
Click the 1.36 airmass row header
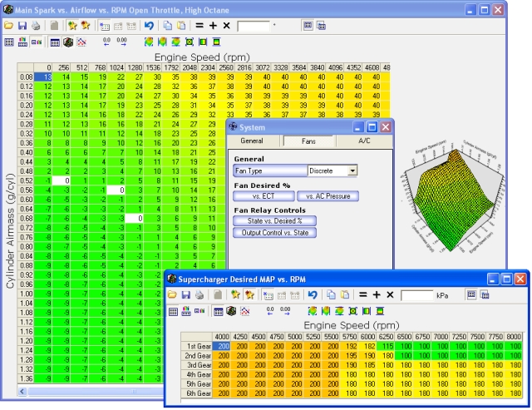26,378
